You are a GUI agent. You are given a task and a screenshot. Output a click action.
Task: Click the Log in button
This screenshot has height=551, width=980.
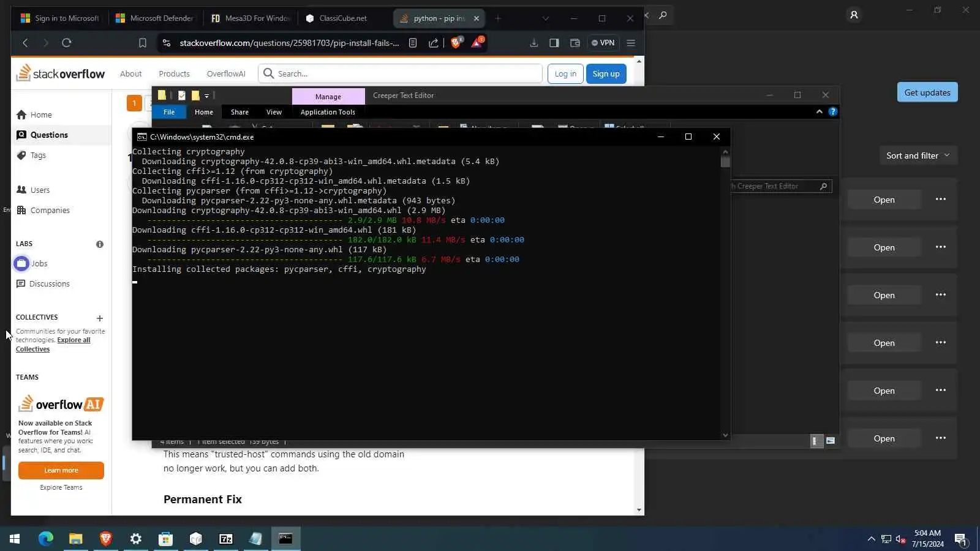click(x=565, y=73)
